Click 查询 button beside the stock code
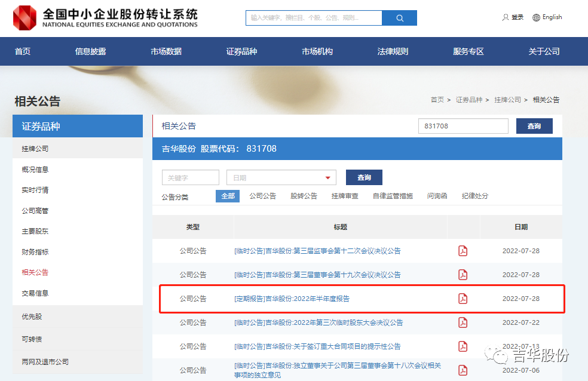 coord(534,126)
